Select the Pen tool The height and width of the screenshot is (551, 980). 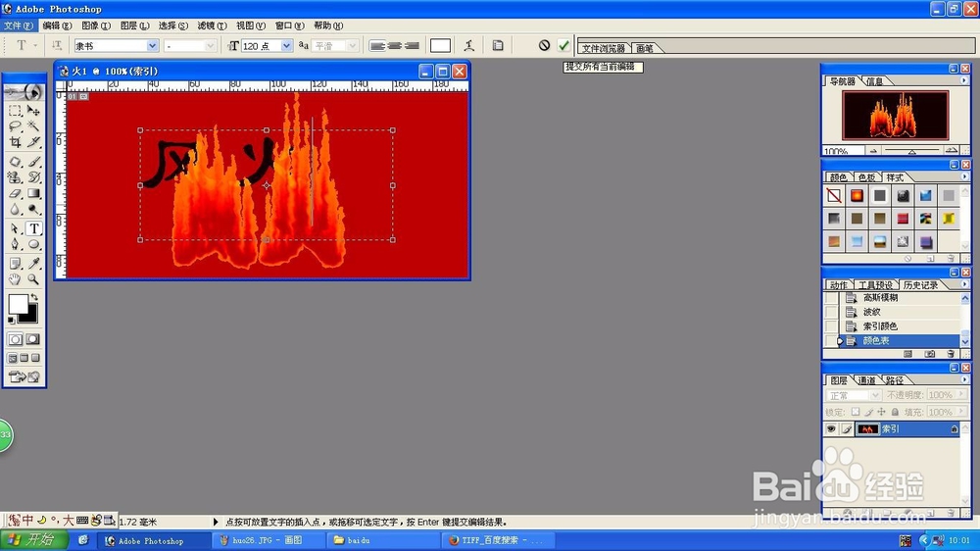point(15,244)
